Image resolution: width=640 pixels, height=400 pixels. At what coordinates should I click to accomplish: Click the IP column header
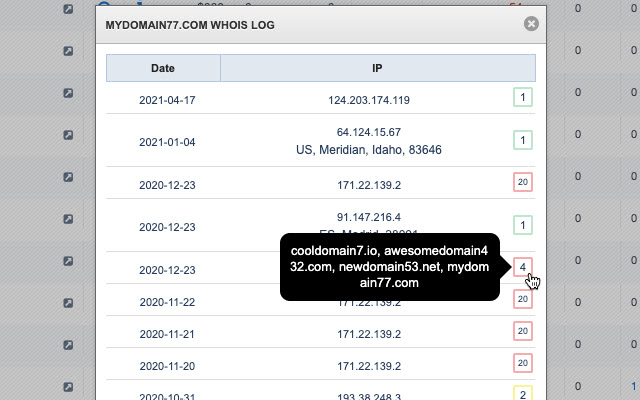378,68
